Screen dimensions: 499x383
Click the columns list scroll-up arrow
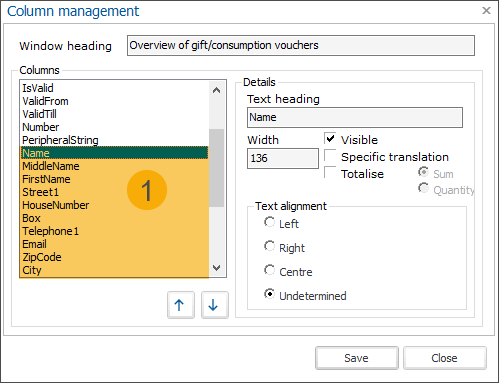(217, 90)
